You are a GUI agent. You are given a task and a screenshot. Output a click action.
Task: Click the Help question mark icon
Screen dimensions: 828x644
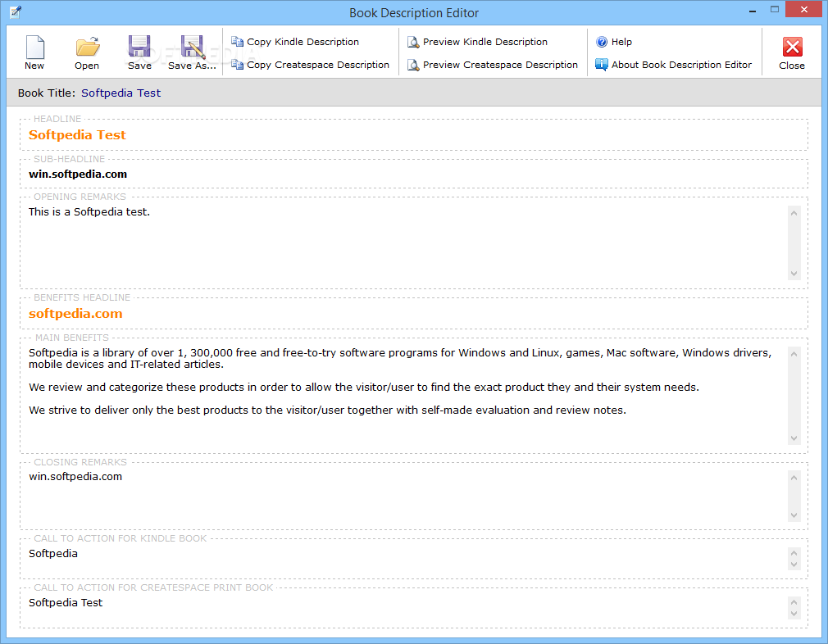point(602,42)
